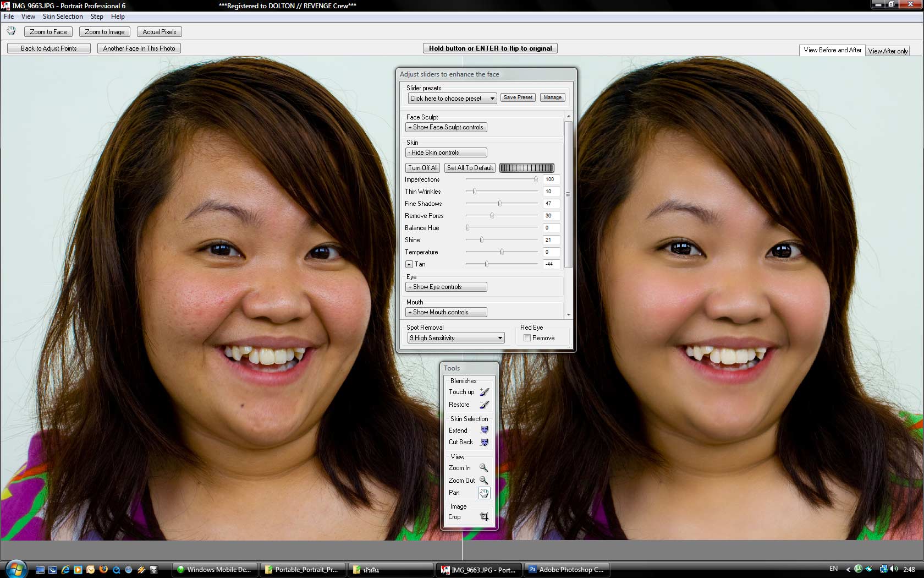Click the Zoom In magnifier icon

(483, 468)
